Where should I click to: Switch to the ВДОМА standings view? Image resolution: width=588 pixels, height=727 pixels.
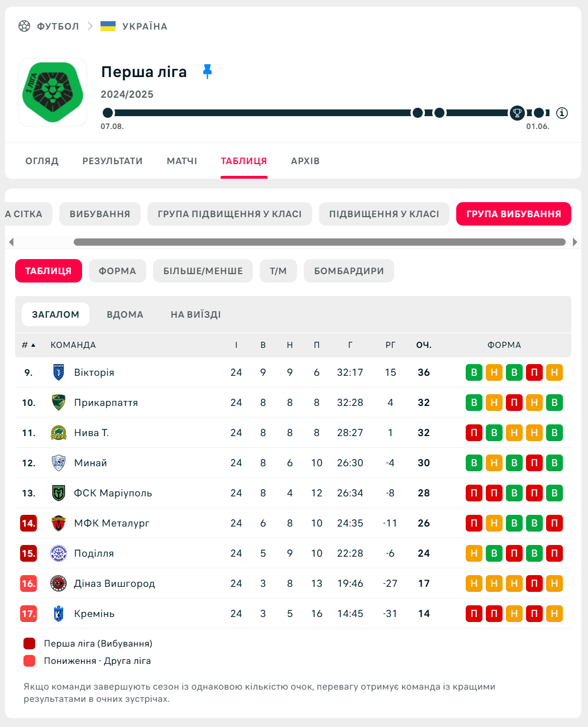(x=125, y=314)
